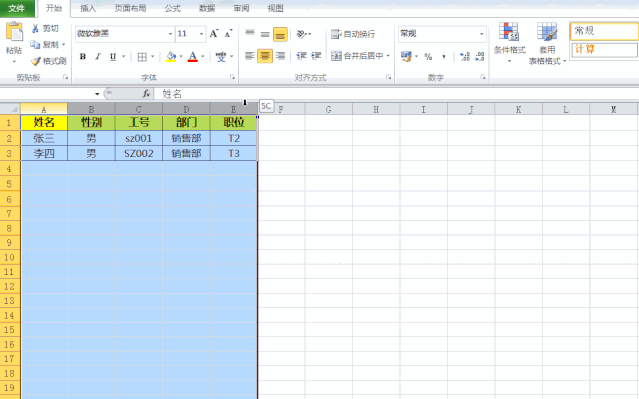Select column G header
The width and height of the screenshot is (639, 399).
coord(328,109)
